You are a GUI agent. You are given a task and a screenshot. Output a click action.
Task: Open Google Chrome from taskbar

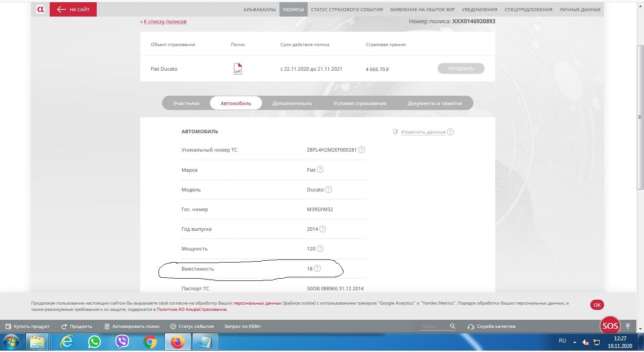click(x=150, y=343)
